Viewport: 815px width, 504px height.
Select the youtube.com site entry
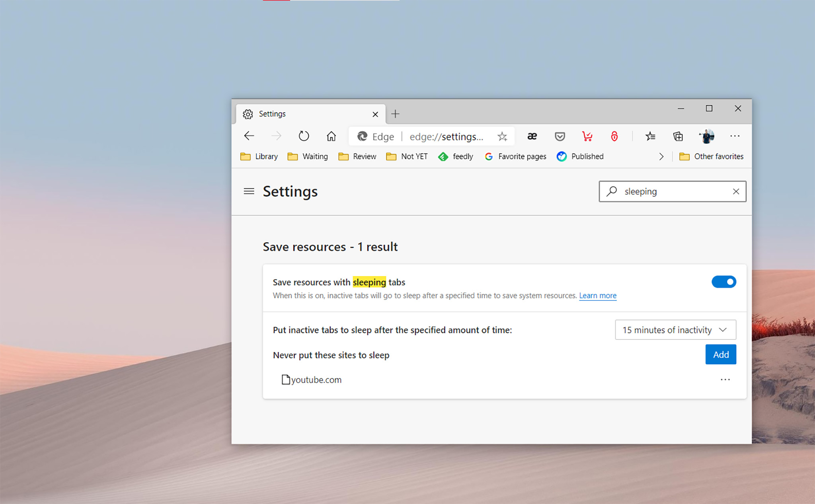(312, 379)
